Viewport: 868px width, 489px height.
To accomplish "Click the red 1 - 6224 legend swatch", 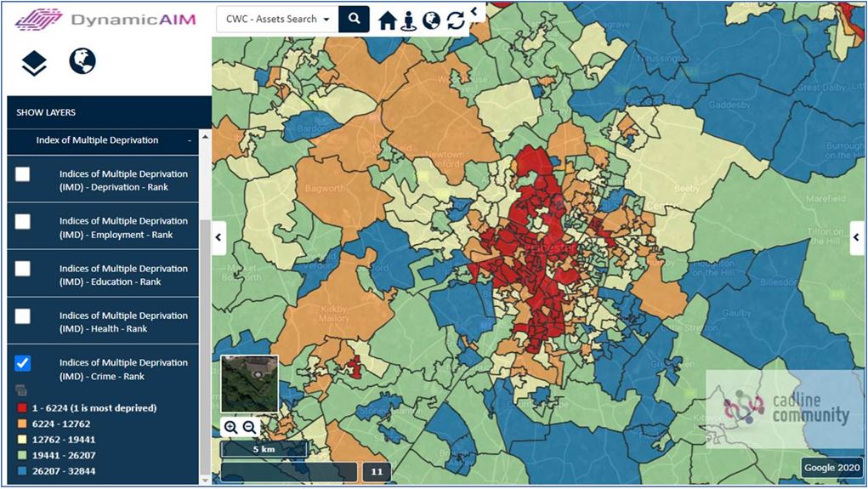I will tap(21, 408).
